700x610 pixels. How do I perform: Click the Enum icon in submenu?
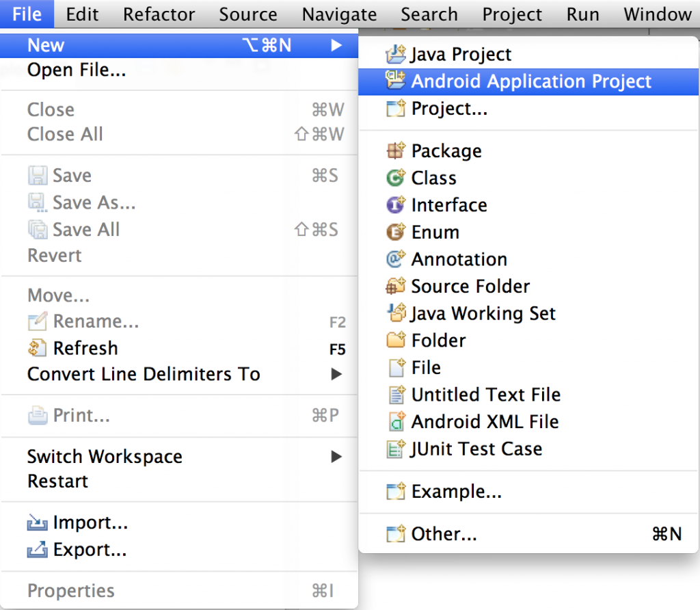(x=396, y=232)
